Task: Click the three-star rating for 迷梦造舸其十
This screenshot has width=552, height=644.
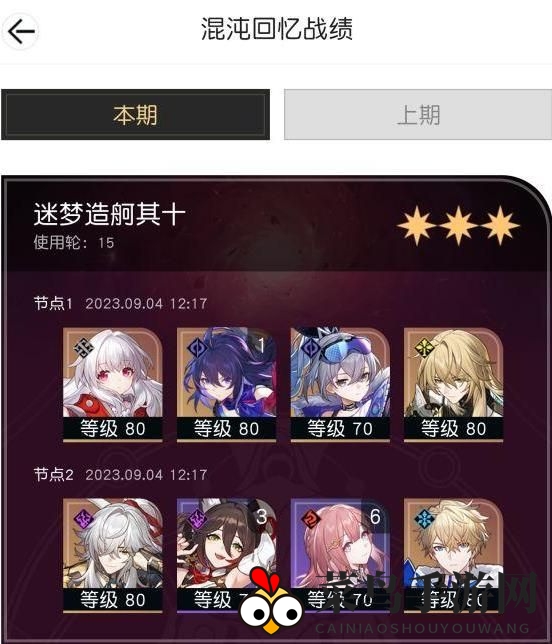Action: [458, 225]
